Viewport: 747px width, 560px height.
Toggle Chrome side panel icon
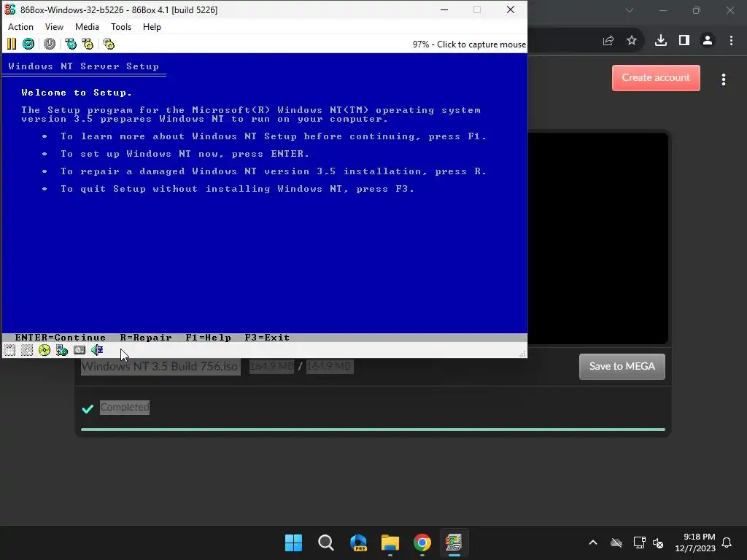684,41
